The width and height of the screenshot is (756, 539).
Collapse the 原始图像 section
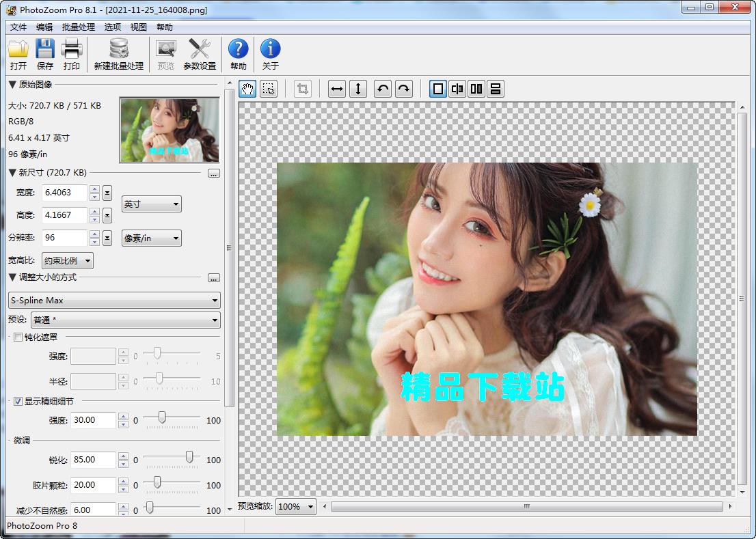(12, 85)
